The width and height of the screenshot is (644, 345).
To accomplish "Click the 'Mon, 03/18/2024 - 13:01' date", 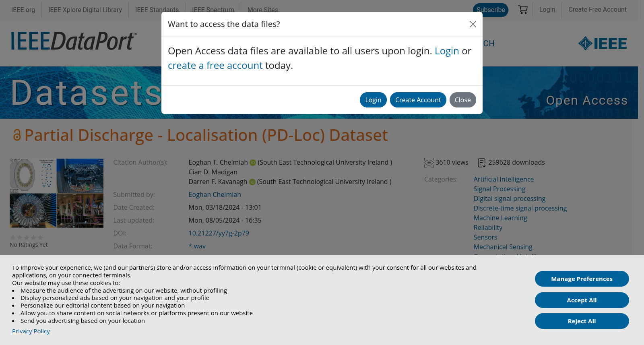I will pyautogui.click(x=225, y=208).
